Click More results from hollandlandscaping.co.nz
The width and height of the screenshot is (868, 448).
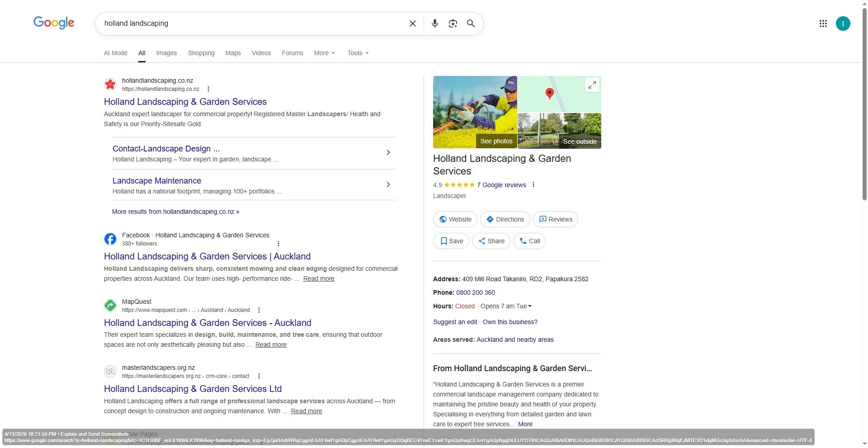coord(175,212)
